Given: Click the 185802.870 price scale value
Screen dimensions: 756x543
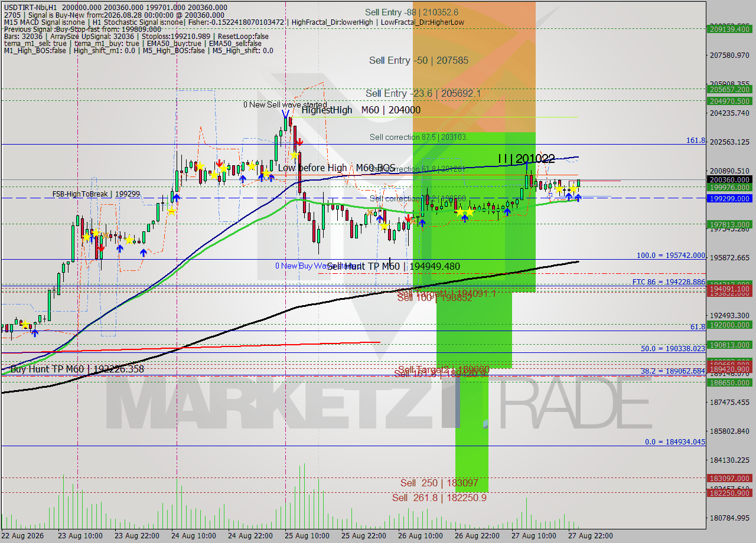Looking at the screenshot, I should [729, 431].
